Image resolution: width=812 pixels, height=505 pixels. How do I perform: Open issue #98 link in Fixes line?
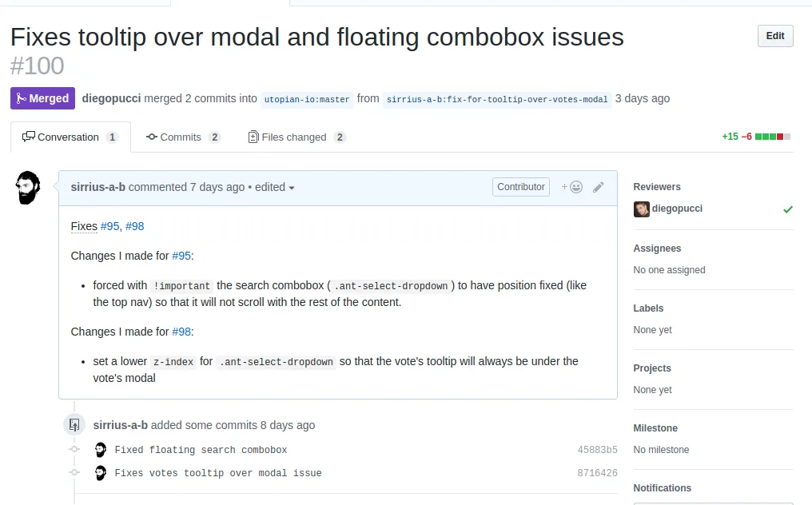pos(134,226)
